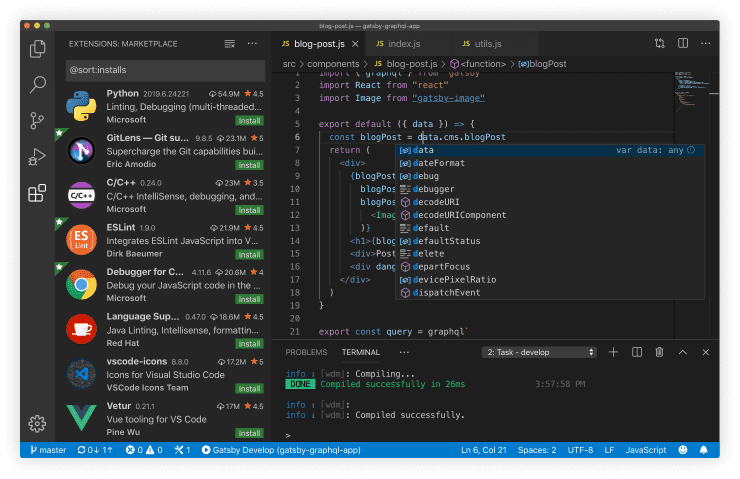740x479 pixels.
Task: Change Spaces: 2 indentation setting
Action: 537,450
